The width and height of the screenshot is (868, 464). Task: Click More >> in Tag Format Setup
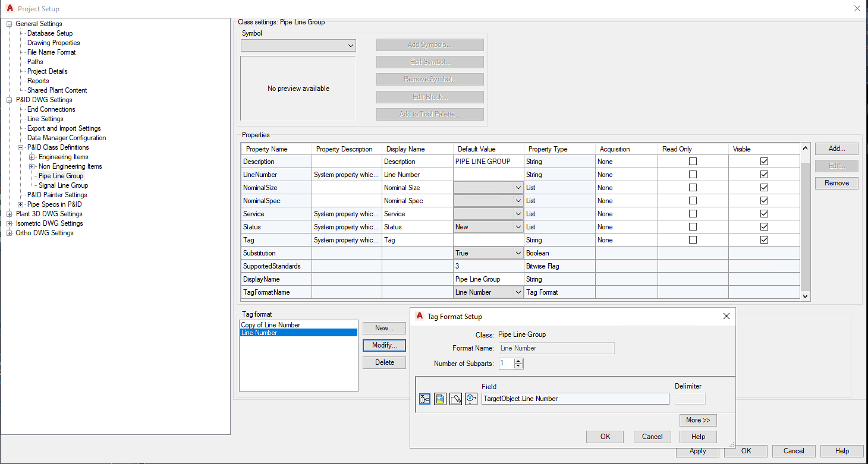point(697,420)
